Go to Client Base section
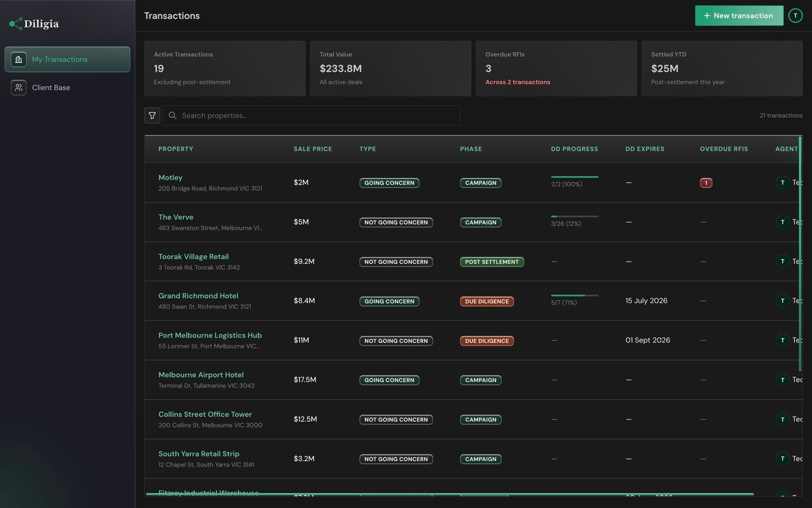This screenshot has width=812, height=508. click(67, 87)
